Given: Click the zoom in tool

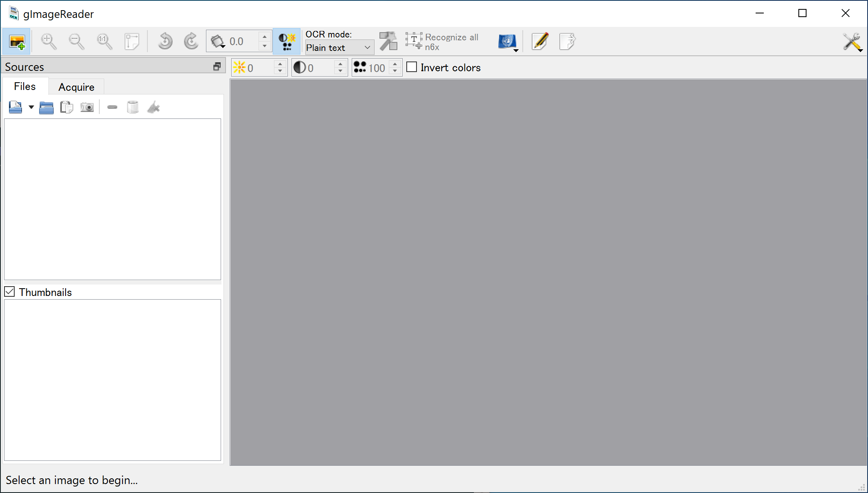Looking at the screenshot, I should coord(49,41).
